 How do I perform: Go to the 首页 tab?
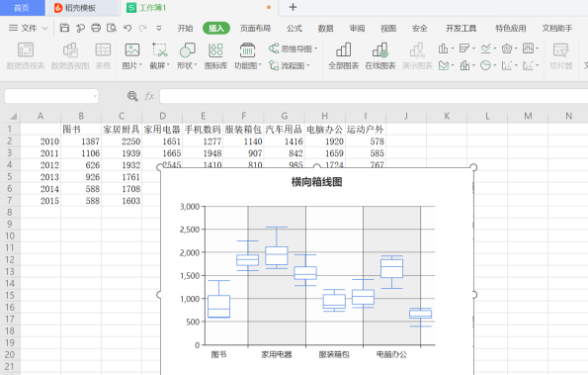(22, 8)
